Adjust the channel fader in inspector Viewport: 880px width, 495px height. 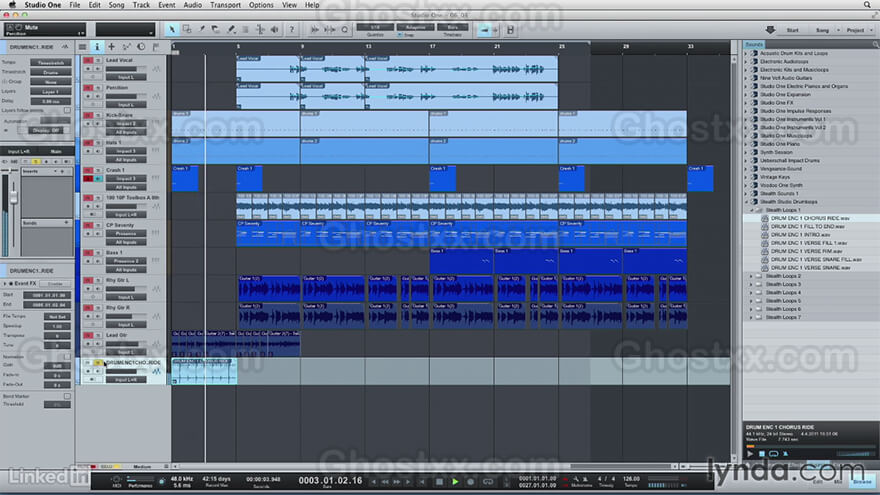pyautogui.click(x=14, y=198)
